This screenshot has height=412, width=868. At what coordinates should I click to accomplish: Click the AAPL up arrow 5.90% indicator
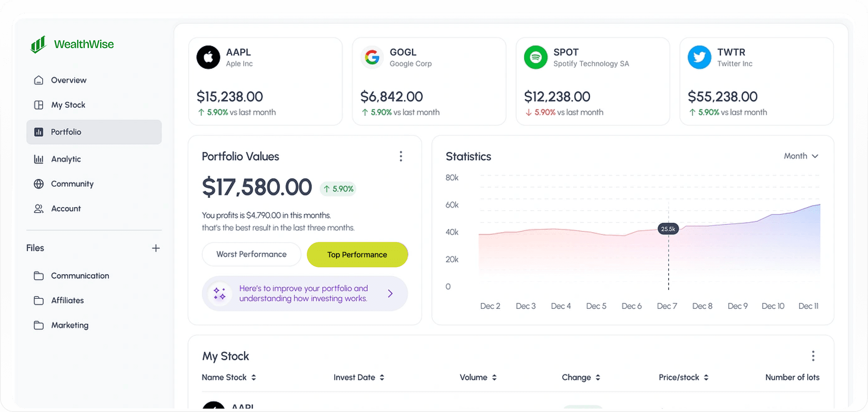213,112
